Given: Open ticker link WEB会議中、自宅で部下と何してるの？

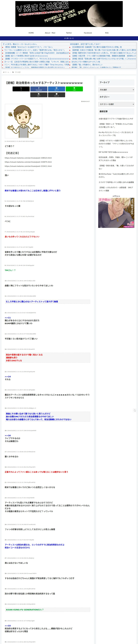Looking at the screenshot, I should pyautogui.click(x=85, y=44).
